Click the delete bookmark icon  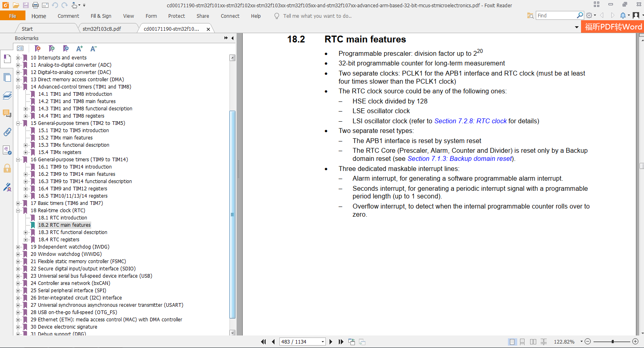click(x=38, y=49)
